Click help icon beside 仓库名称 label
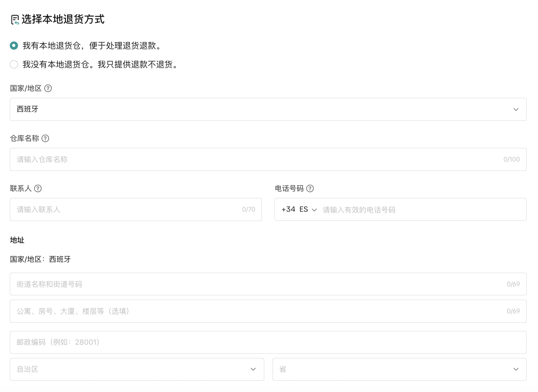Image resolution: width=538 pixels, height=392 pixels. [45, 138]
